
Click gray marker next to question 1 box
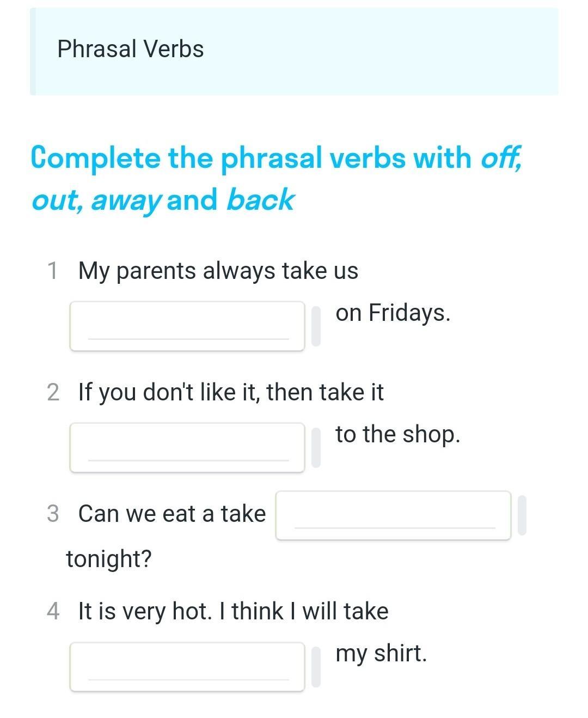click(316, 326)
